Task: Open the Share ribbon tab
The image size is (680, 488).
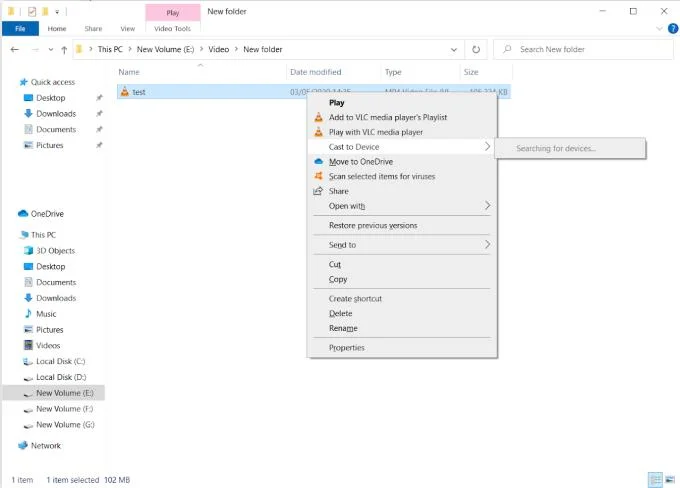Action: coord(93,29)
